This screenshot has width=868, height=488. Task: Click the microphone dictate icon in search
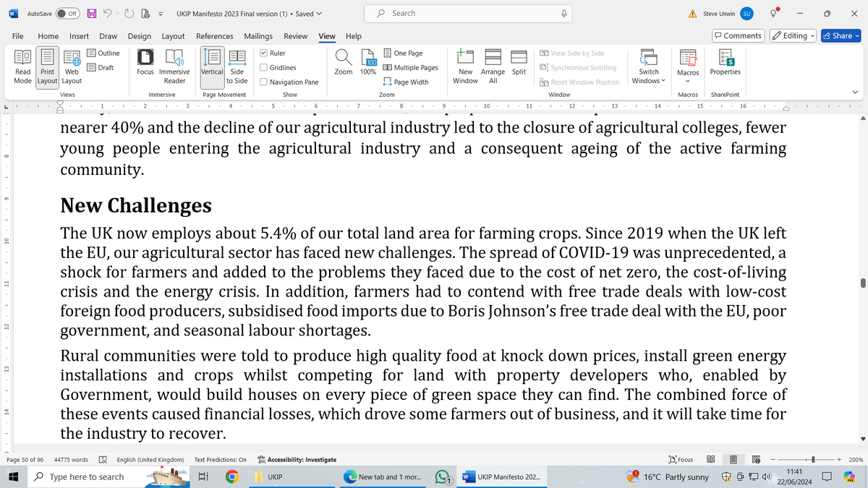pyautogui.click(x=563, y=13)
